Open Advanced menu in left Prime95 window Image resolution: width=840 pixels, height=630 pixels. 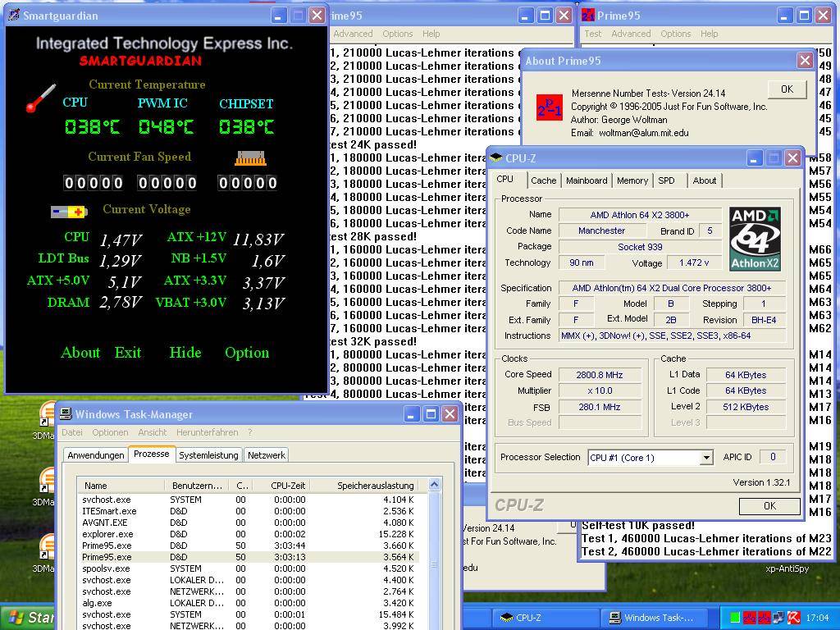point(353,33)
